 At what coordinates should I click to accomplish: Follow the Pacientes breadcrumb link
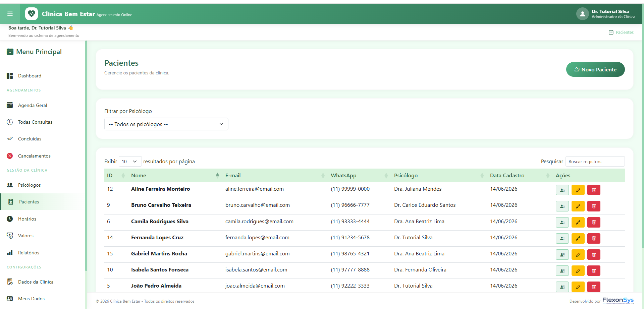[625, 33]
